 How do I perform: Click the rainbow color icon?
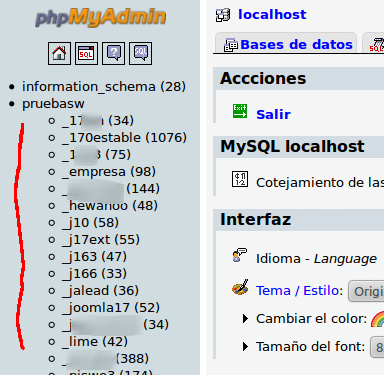pyautogui.click(x=378, y=319)
